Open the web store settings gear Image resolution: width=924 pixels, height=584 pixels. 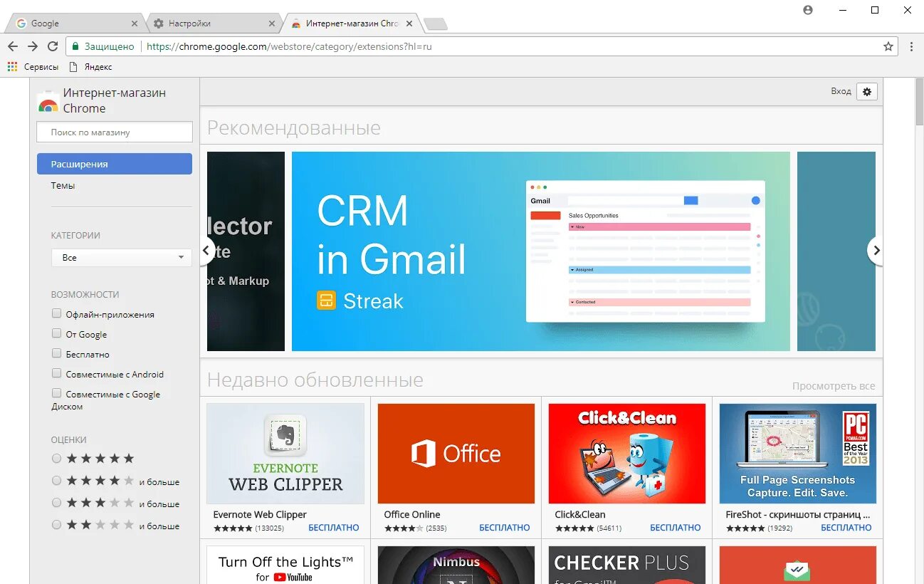click(867, 91)
